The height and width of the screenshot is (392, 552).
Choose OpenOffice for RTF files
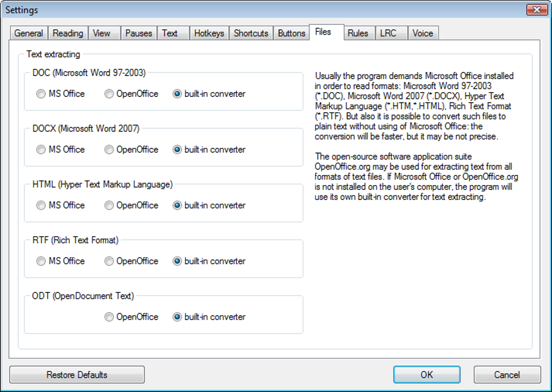click(109, 262)
